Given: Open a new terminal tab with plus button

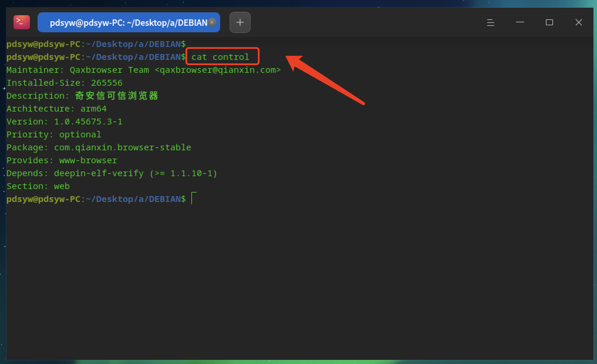Looking at the screenshot, I should point(240,22).
